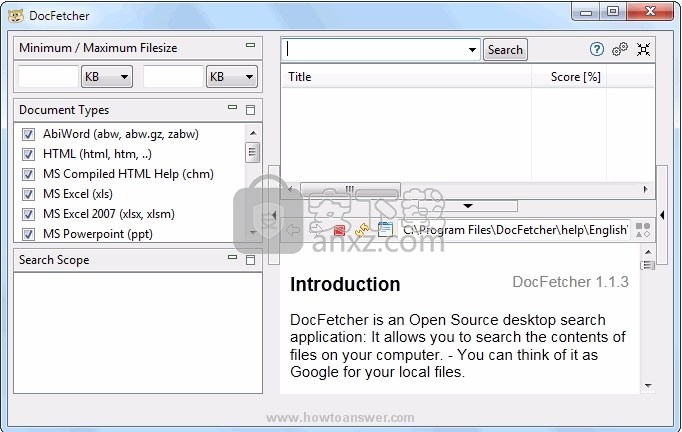Click the open in external browser icon
This screenshot has height=432, width=682.
point(385,230)
